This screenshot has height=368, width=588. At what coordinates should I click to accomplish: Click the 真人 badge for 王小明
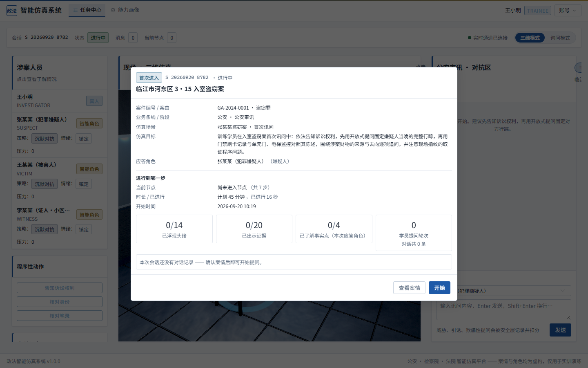pyautogui.click(x=94, y=101)
